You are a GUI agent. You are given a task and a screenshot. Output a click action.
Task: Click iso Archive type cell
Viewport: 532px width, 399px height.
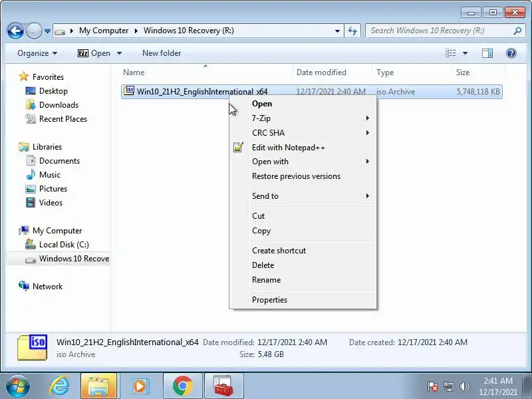click(x=396, y=92)
